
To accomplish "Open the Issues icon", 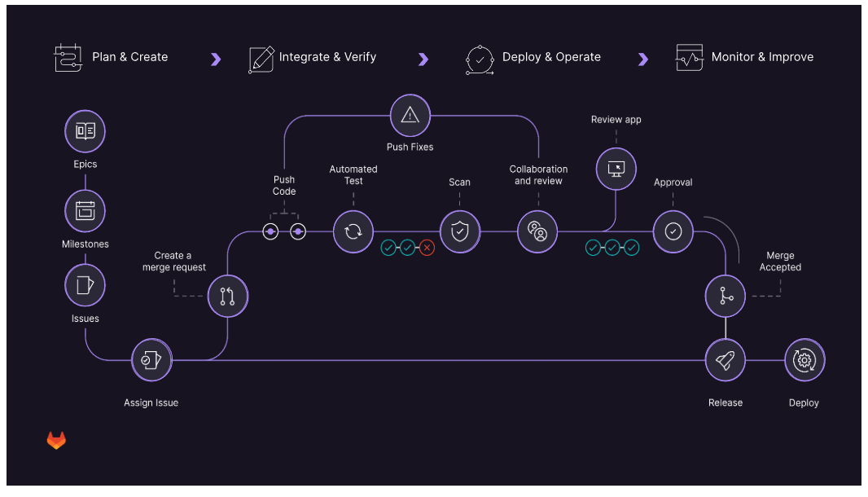I will (85, 285).
